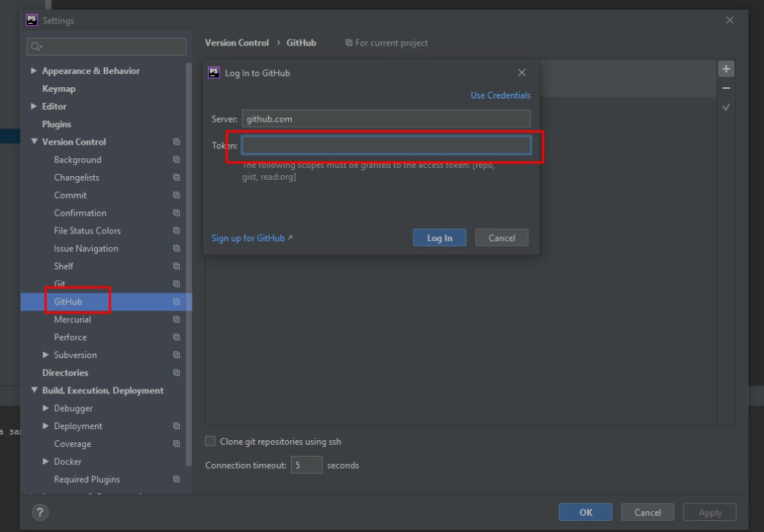Select Coverage under Build, Execution, Deployment
This screenshot has width=764, height=532.
(72, 444)
